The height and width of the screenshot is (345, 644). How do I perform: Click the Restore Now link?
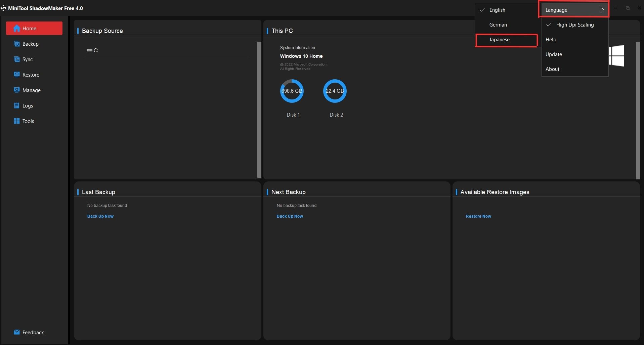pyautogui.click(x=478, y=216)
